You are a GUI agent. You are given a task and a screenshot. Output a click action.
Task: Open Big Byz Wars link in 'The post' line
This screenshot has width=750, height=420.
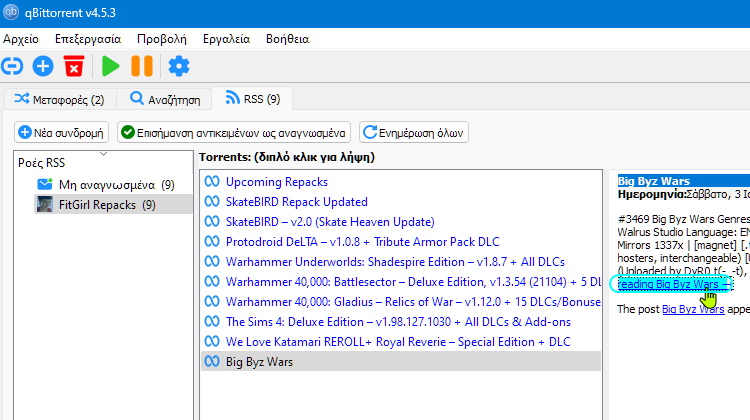click(x=693, y=309)
